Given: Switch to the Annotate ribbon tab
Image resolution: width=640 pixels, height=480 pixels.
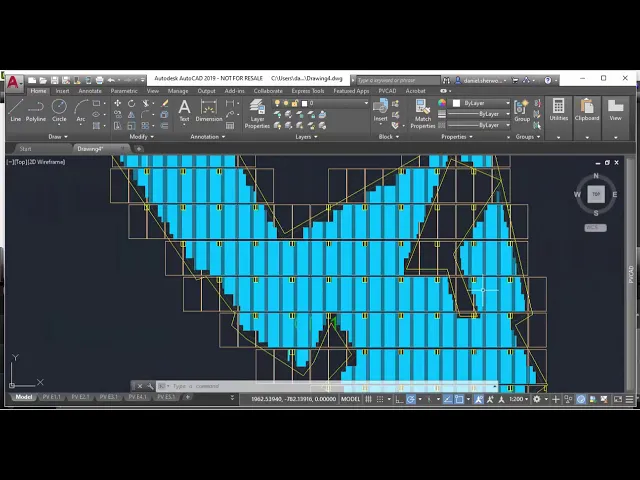Looking at the screenshot, I should [x=90, y=91].
